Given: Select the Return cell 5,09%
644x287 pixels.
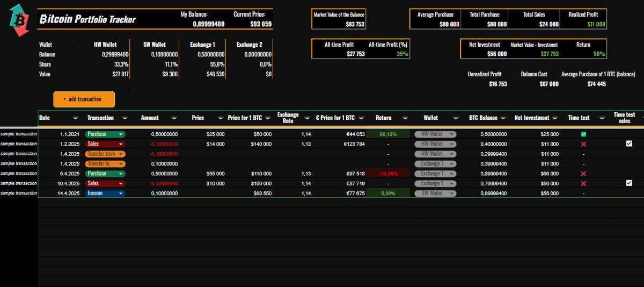Looking at the screenshot, I should [x=388, y=193].
